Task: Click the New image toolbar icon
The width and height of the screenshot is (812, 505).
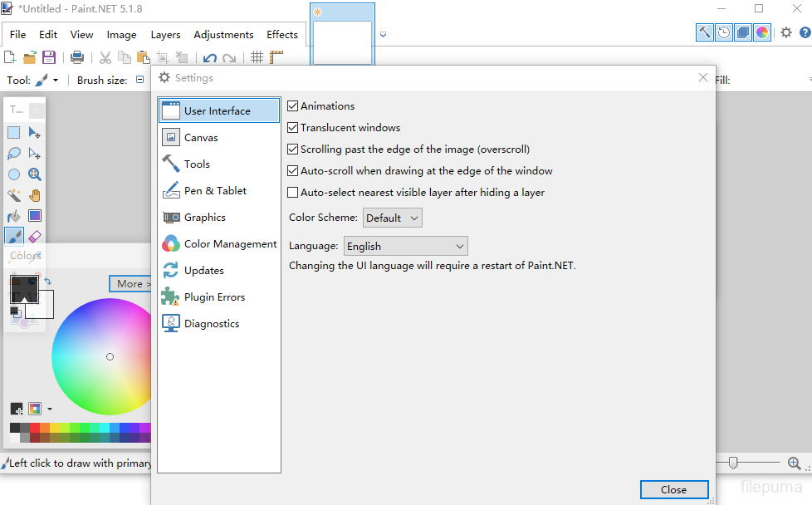Action: click(x=10, y=57)
